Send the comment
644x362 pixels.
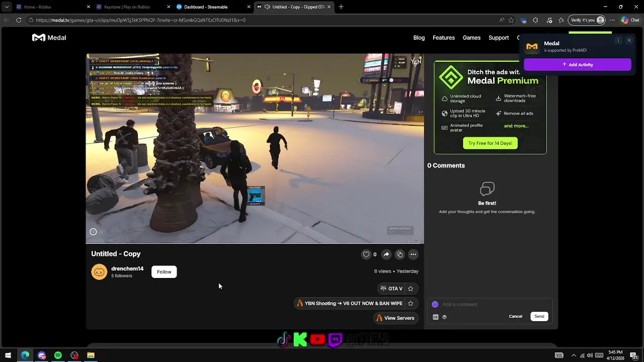[x=539, y=317]
